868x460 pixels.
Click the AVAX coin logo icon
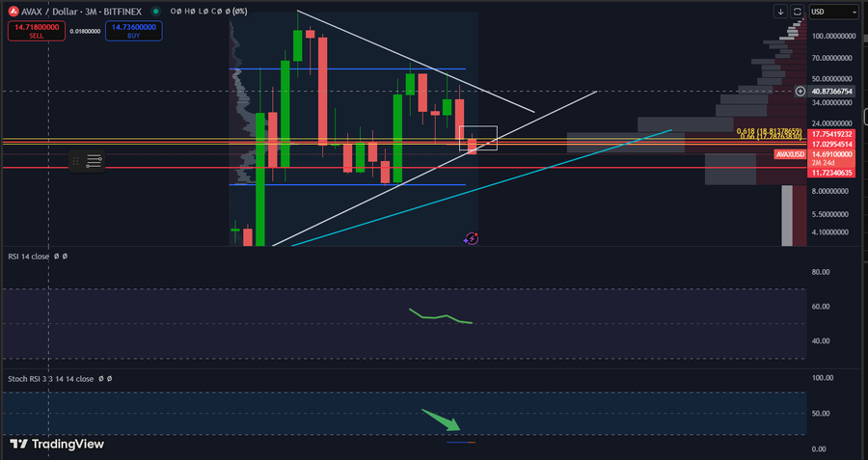pos(14,11)
